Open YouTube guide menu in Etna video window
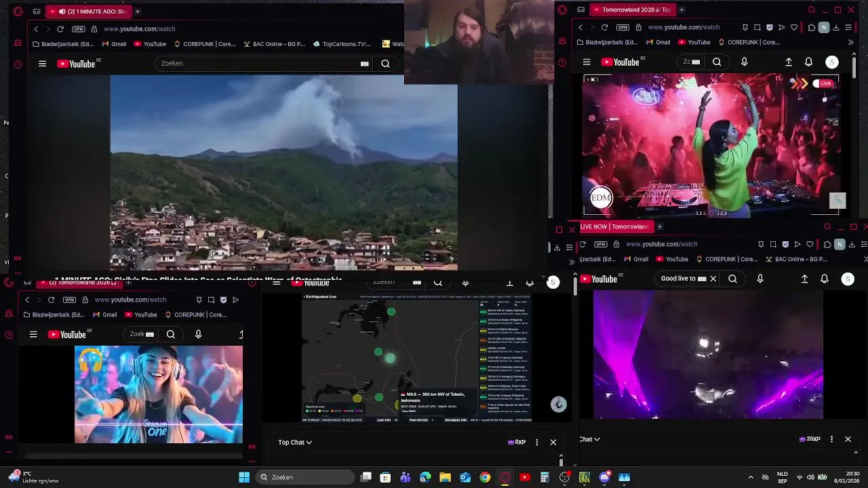 click(42, 64)
